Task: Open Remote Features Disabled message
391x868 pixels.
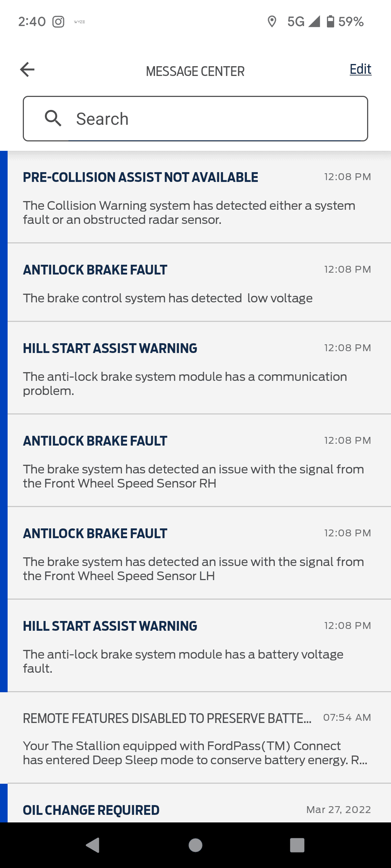Action: 195,738
